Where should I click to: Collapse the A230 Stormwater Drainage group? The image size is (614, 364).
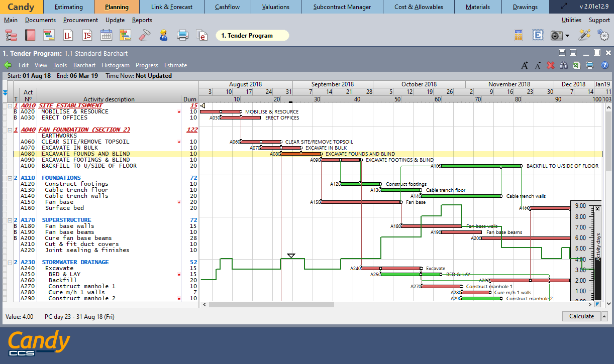pyautogui.click(x=10, y=262)
